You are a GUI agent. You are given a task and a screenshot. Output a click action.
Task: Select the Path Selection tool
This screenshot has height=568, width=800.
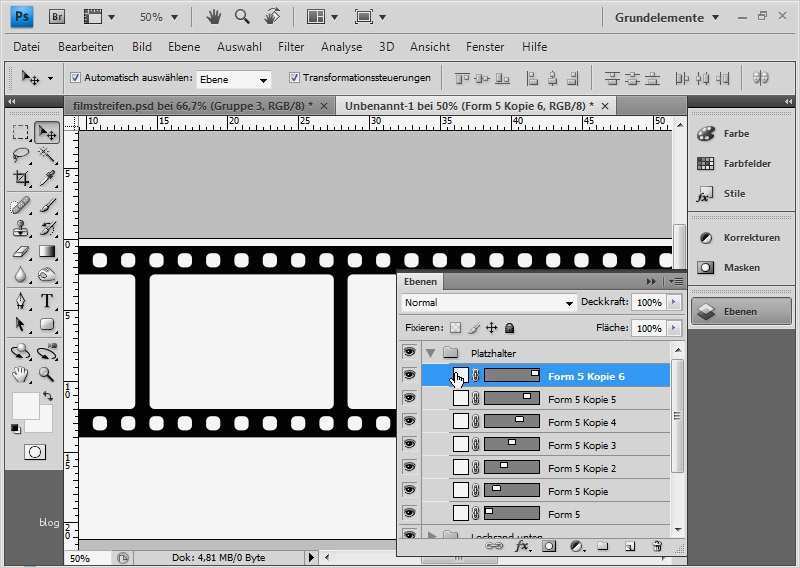click(x=20, y=325)
